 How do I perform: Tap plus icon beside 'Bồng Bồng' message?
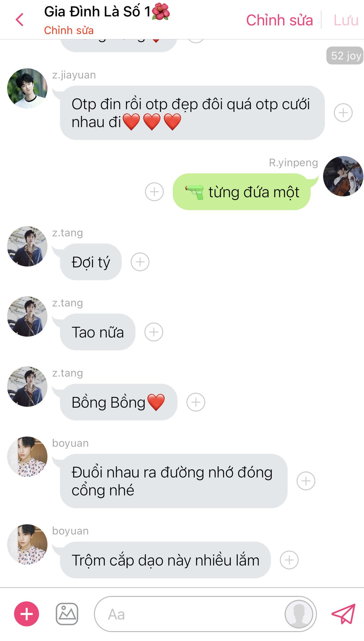click(196, 402)
